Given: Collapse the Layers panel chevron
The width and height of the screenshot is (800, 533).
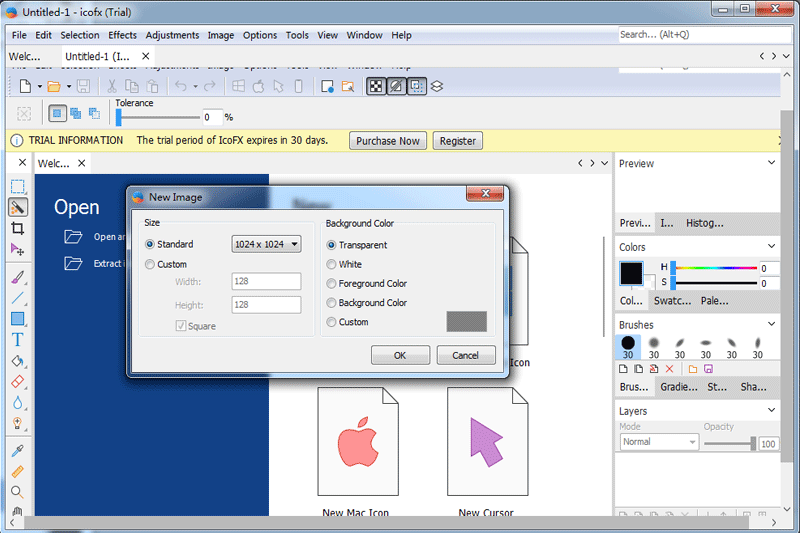Looking at the screenshot, I should click(x=771, y=410).
